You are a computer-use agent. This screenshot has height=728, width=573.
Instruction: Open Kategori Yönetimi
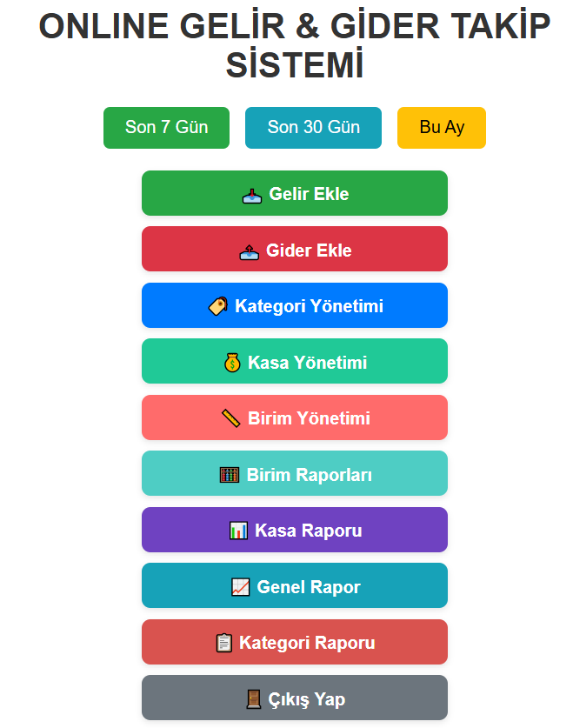309,306
